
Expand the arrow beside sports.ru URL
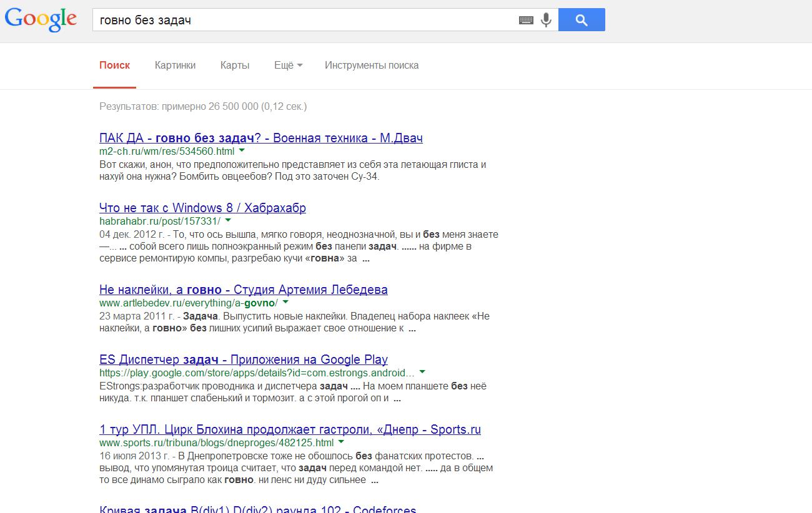[x=341, y=442]
